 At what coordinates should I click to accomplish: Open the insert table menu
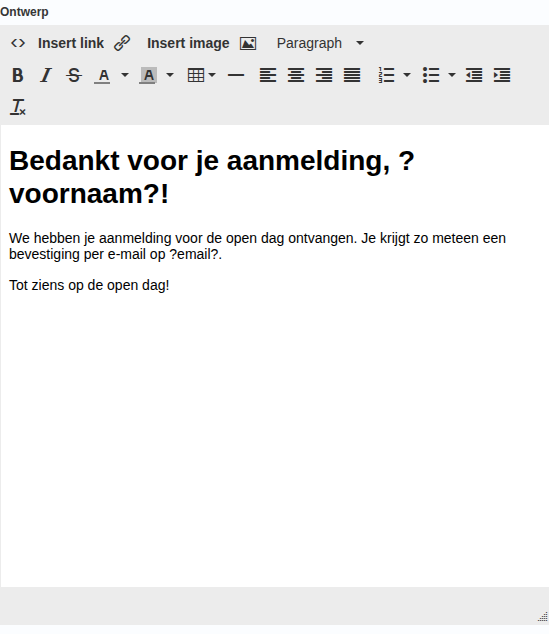point(201,75)
